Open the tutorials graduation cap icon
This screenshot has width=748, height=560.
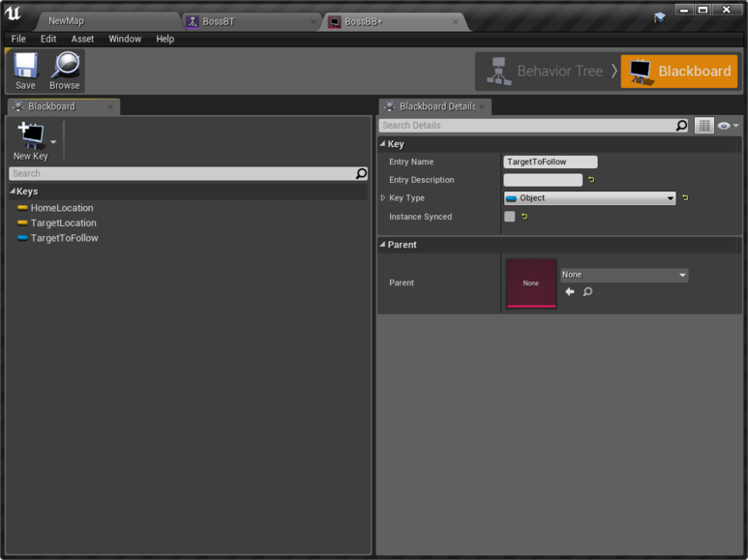(660, 17)
